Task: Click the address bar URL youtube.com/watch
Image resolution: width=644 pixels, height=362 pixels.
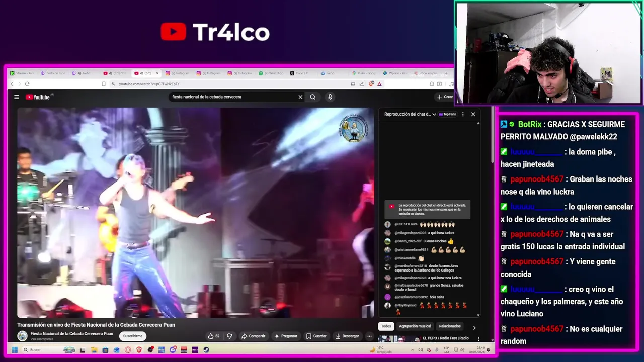Action: 149,84
